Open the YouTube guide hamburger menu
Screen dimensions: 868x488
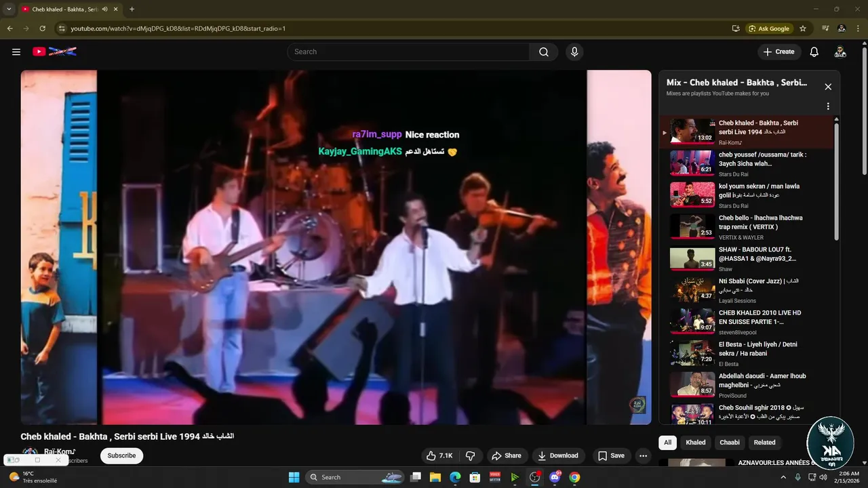coord(16,52)
